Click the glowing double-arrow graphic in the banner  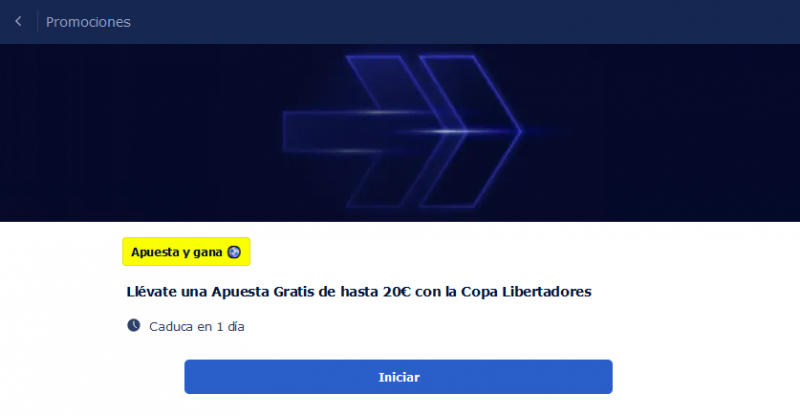[x=402, y=132]
